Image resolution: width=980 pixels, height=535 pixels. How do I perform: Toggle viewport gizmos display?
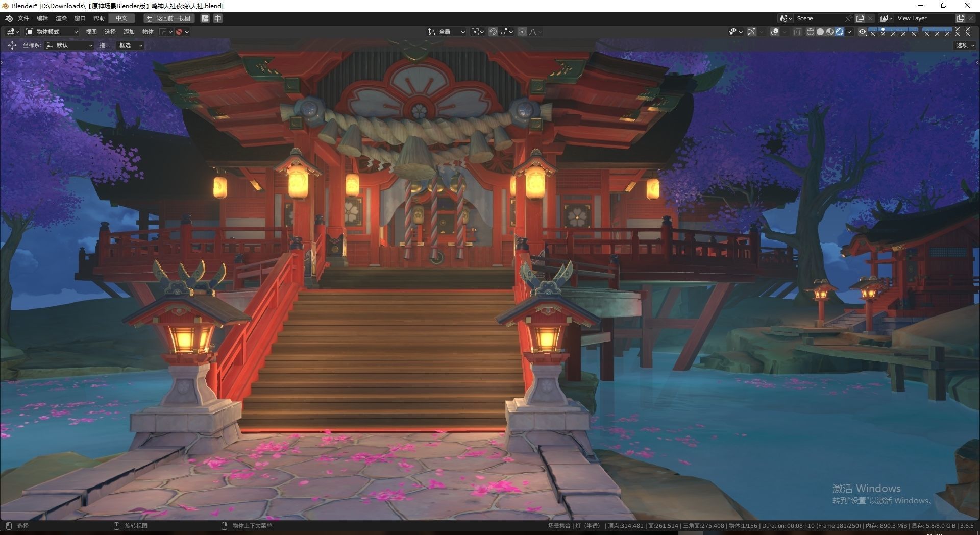tap(752, 32)
